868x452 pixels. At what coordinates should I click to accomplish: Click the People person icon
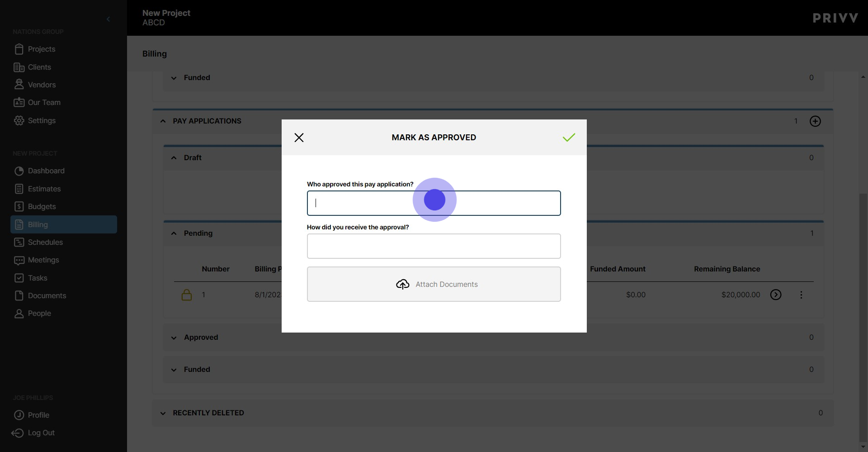19,313
